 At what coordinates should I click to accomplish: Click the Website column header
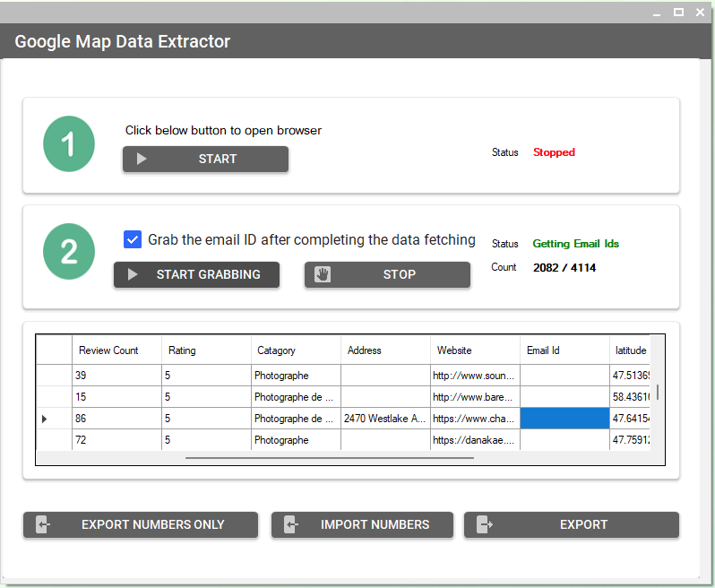click(475, 350)
